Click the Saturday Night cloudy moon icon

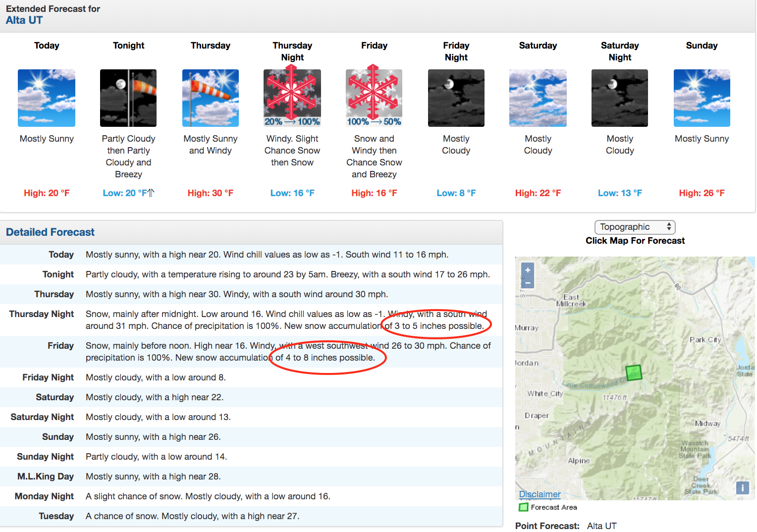coord(620,98)
